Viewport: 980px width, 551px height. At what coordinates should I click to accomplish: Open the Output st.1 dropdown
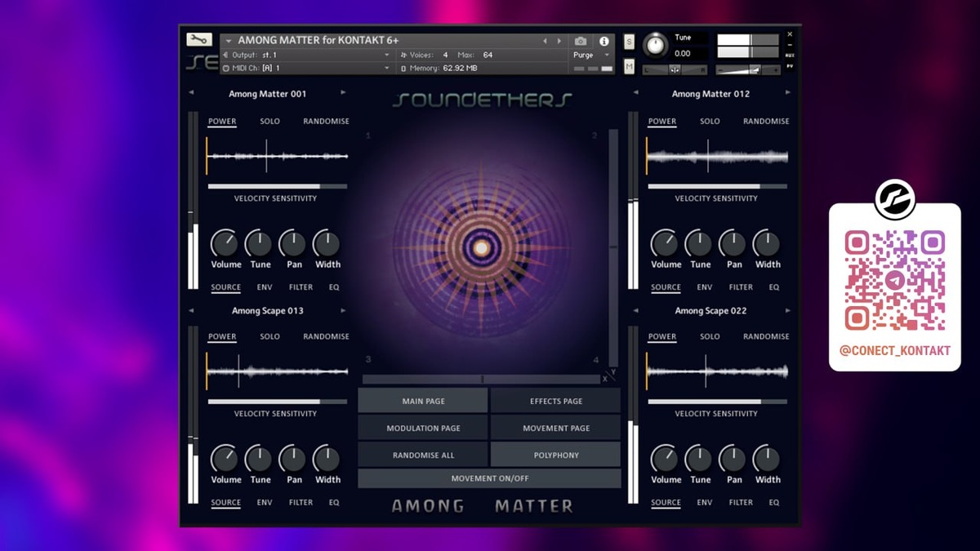[307, 55]
